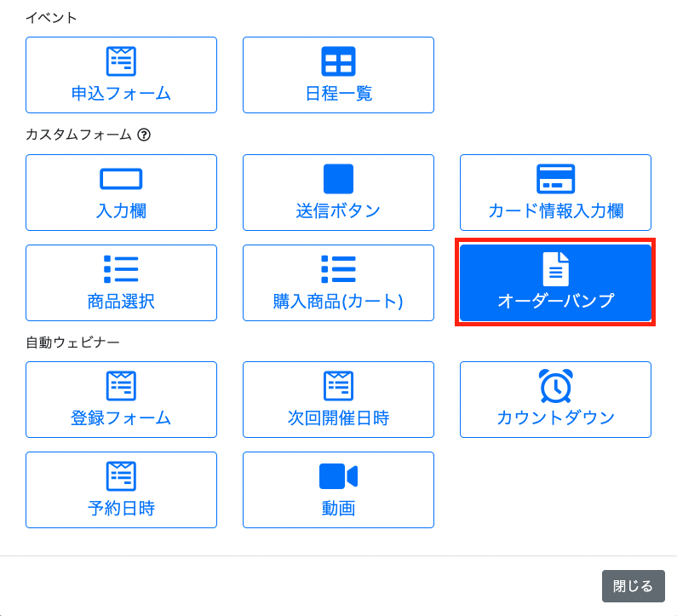Click the table grid icon for 日程一覧
677x616 pixels.
tap(338, 61)
